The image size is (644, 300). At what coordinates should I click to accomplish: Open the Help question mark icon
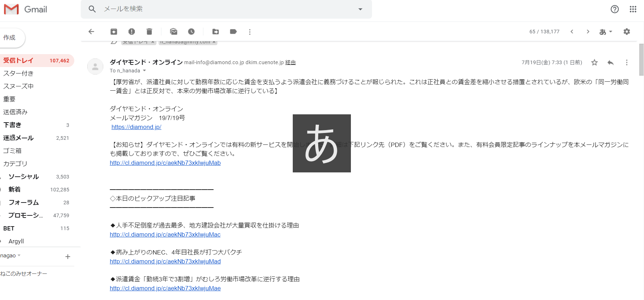pos(615,9)
